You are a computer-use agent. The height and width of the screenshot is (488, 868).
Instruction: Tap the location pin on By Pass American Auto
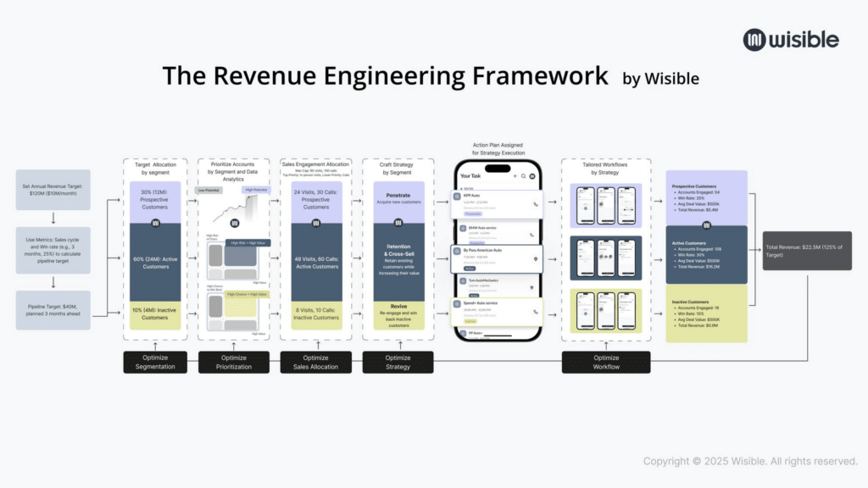tap(536, 259)
